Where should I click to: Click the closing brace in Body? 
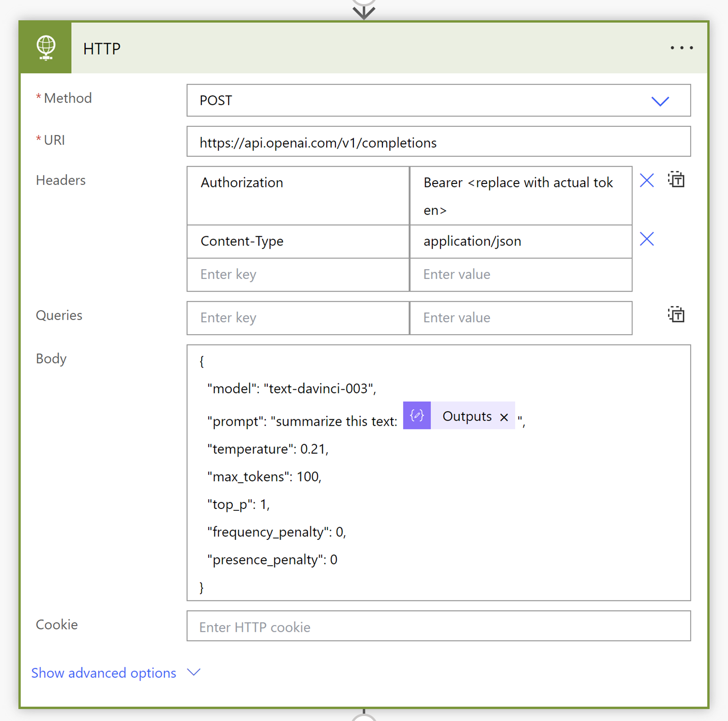pyautogui.click(x=201, y=587)
